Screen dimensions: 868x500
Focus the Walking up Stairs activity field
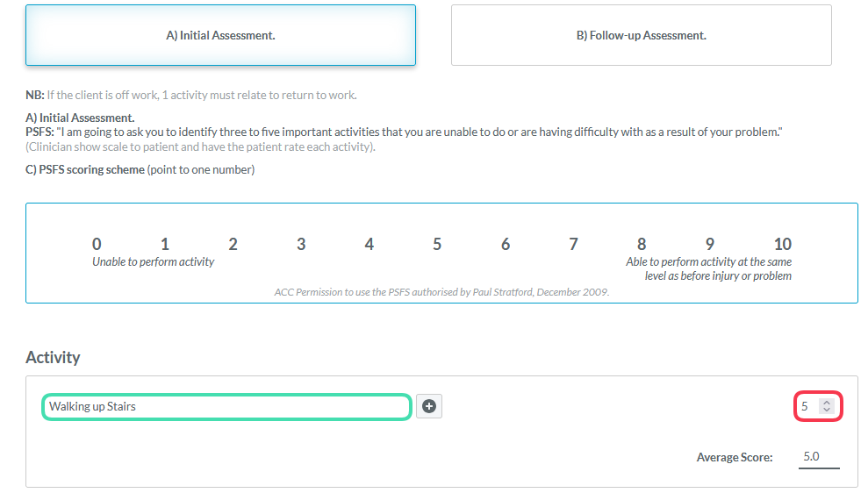227,406
